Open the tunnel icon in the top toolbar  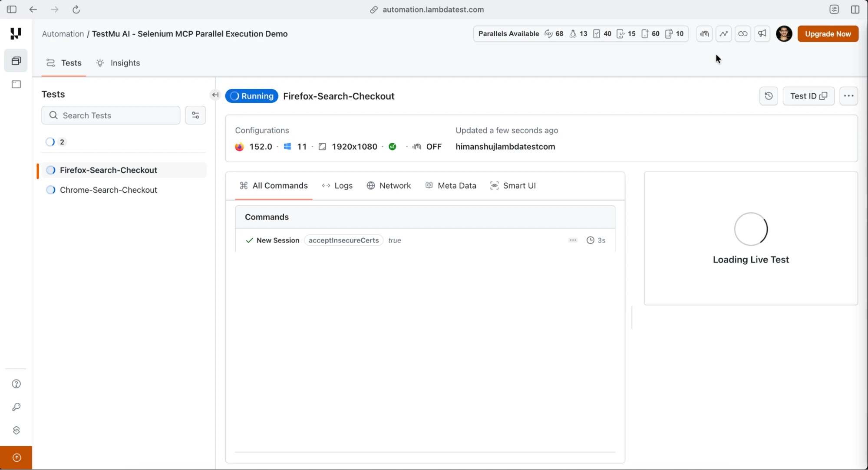(704, 34)
